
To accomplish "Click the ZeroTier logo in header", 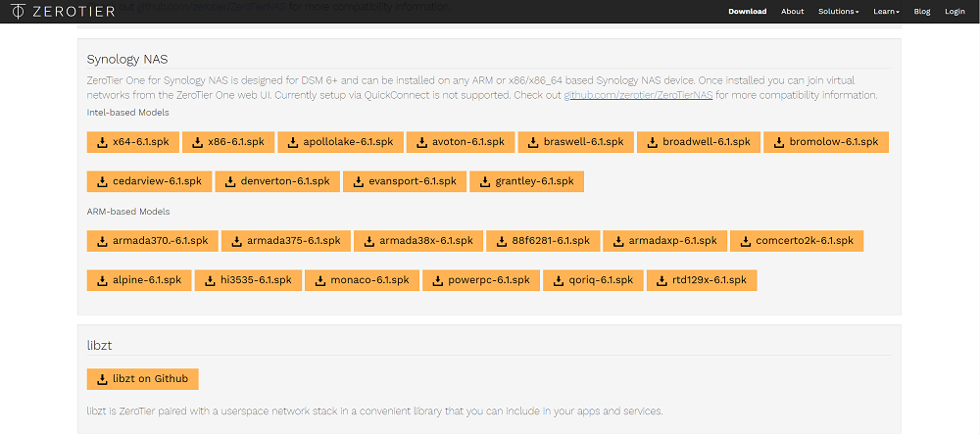I will (48, 12).
